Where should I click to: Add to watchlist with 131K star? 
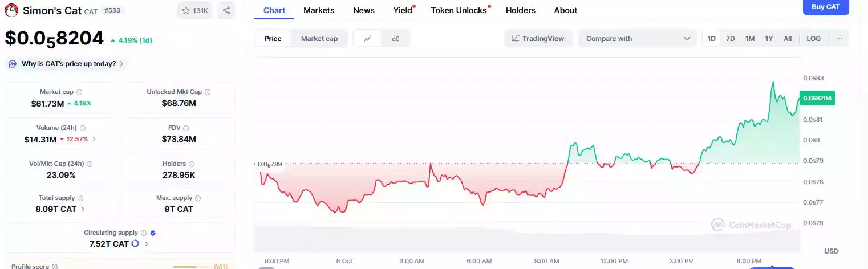[196, 10]
